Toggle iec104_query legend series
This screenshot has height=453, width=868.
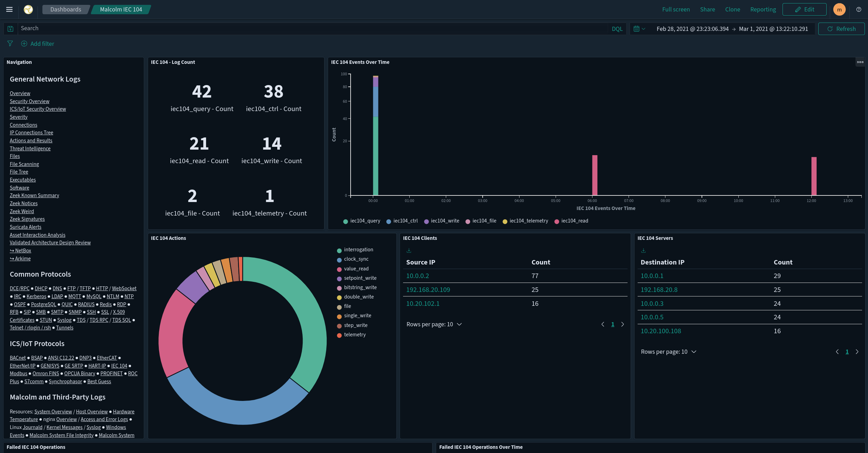point(362,221)
